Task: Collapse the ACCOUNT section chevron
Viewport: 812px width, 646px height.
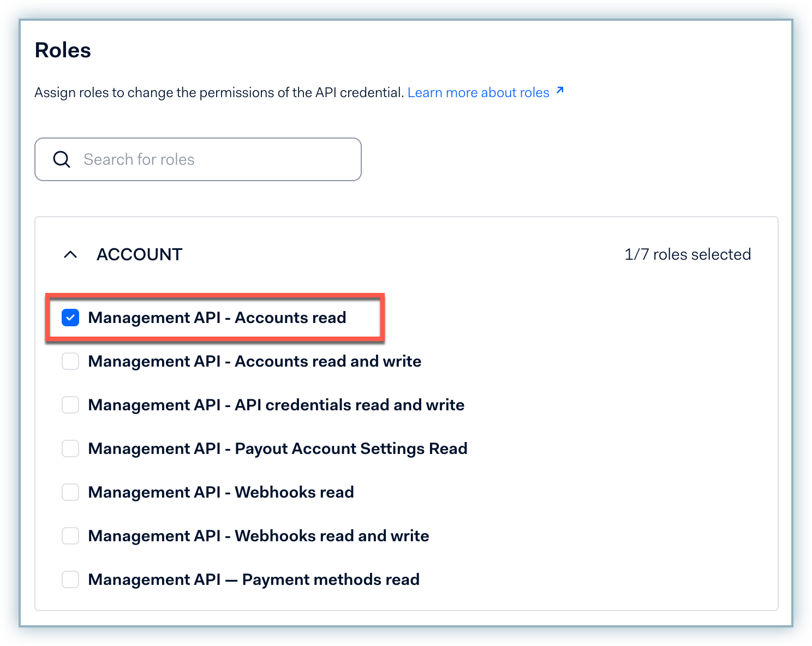Action: [x=70, y=255]
